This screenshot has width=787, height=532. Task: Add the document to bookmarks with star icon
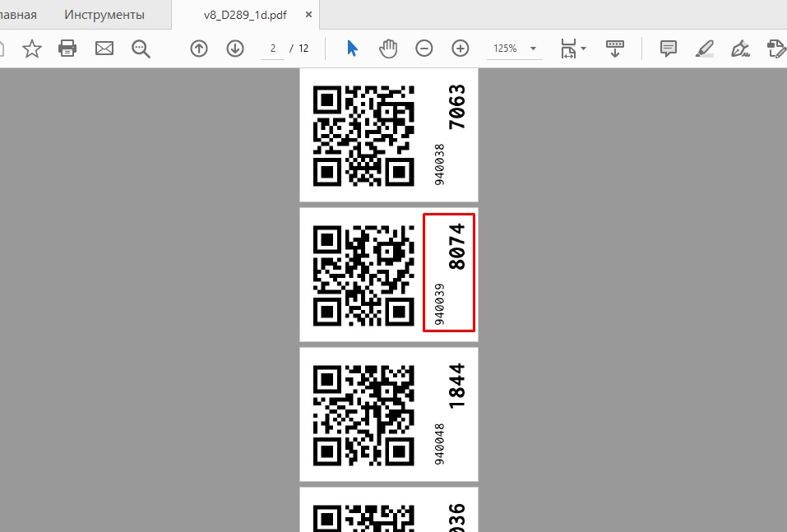32,49
